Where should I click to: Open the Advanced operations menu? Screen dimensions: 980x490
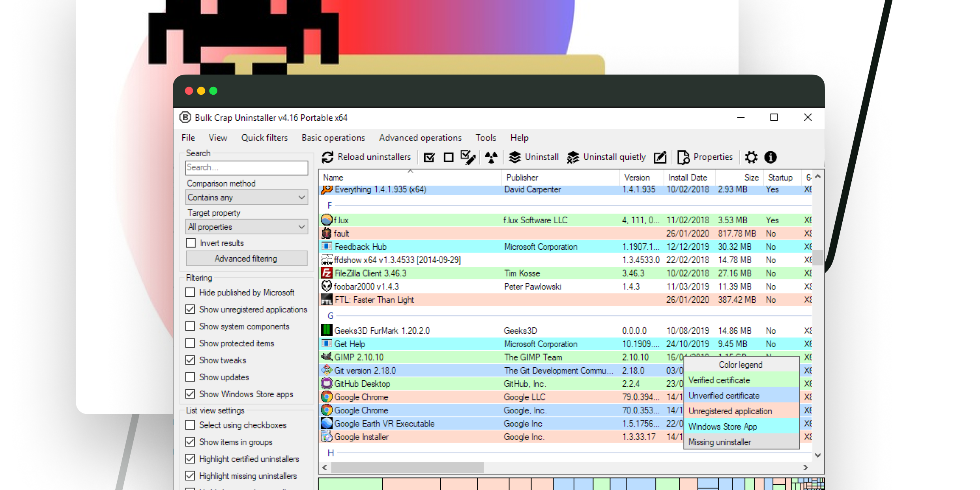coord(420,138)
